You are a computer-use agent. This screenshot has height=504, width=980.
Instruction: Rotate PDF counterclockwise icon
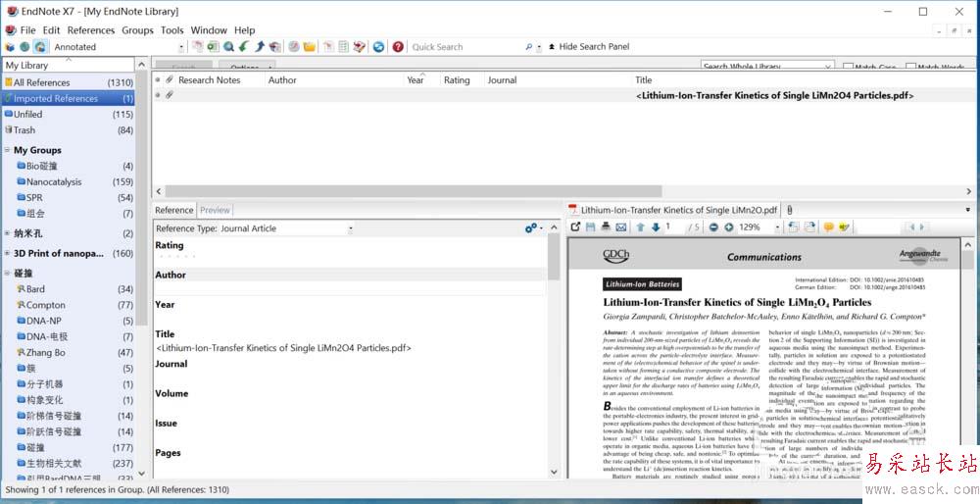(794, 227)
